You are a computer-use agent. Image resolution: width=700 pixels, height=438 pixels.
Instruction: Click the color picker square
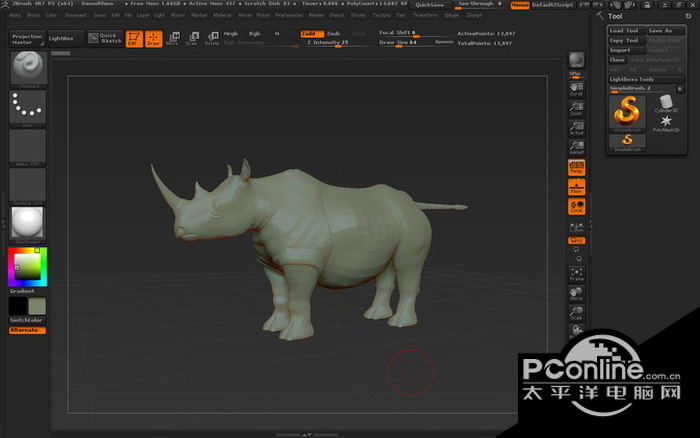27,267
